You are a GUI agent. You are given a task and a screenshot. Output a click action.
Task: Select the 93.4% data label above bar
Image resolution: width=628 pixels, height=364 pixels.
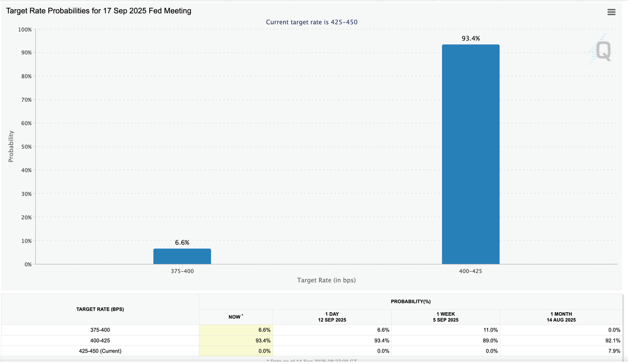point(470,38)
